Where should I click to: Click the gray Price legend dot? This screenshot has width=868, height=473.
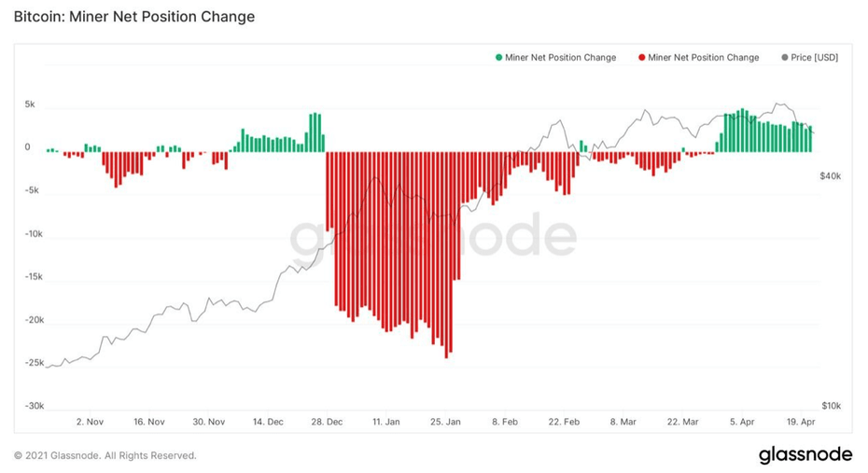[x=784, y=58]
